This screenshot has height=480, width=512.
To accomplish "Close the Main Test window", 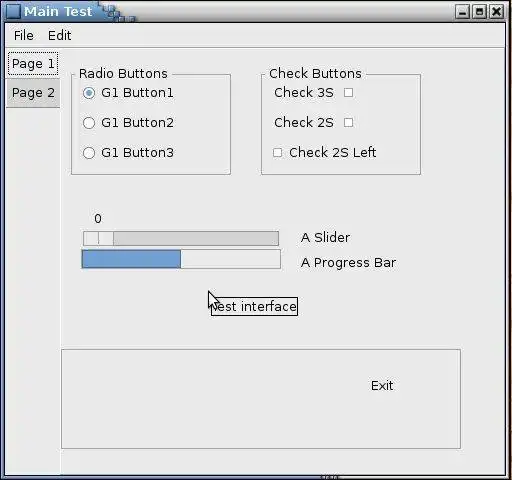I will (x=497, y=12).
